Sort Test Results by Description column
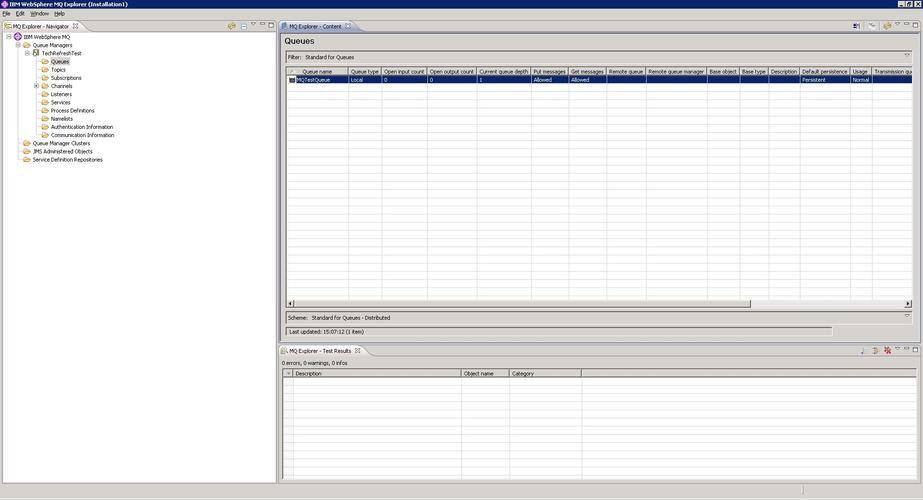Screen dimensions: 923x500 coord(377,373)
